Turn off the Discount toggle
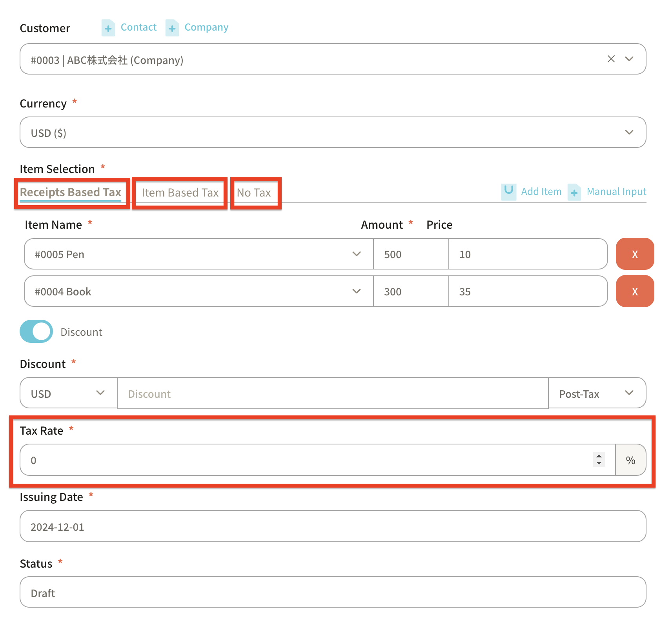 (x=36, y=331)
